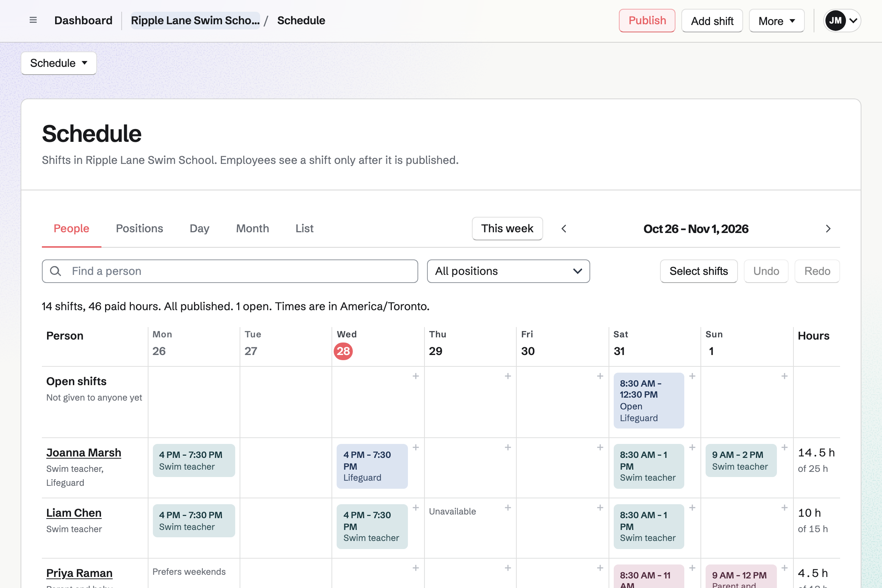The height and width of the screenshot is (588, 882).
Task: Add Wednesday shift for Priya Raman
Action: click(416, 568)
